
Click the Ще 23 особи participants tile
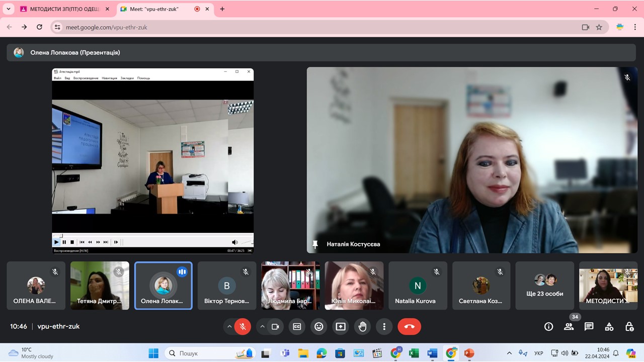point(544,285)
